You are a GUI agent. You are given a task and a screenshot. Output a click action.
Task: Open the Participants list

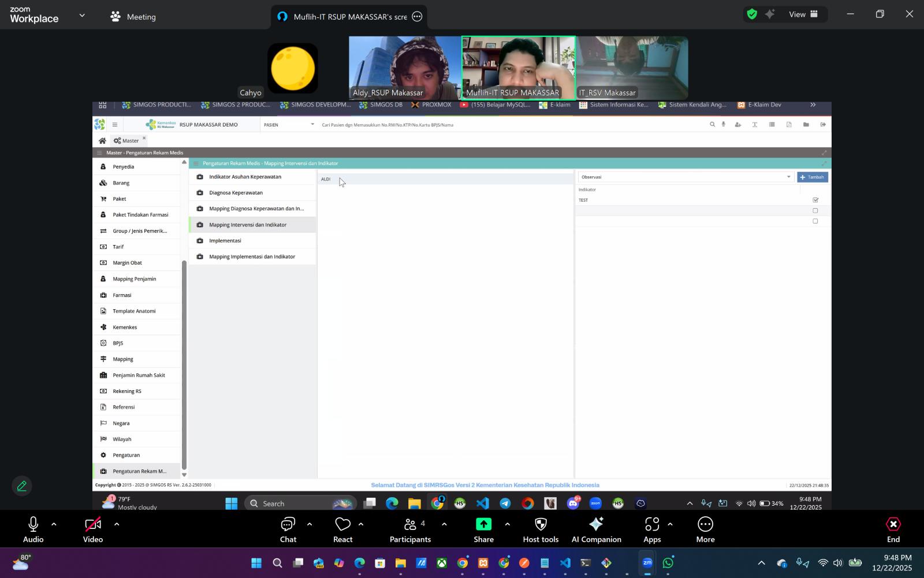pyautogui.click(x=410, y=525)
